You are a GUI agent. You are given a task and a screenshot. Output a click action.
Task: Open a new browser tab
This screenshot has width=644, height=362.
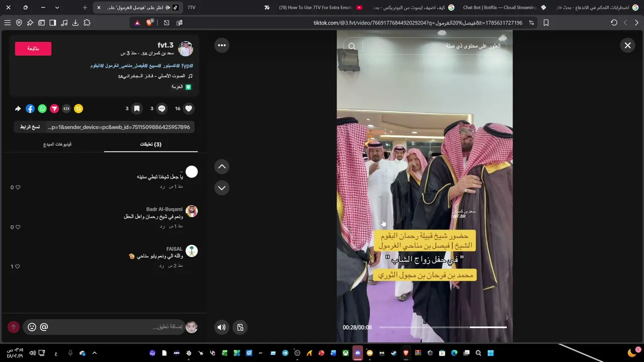point(85,8)
